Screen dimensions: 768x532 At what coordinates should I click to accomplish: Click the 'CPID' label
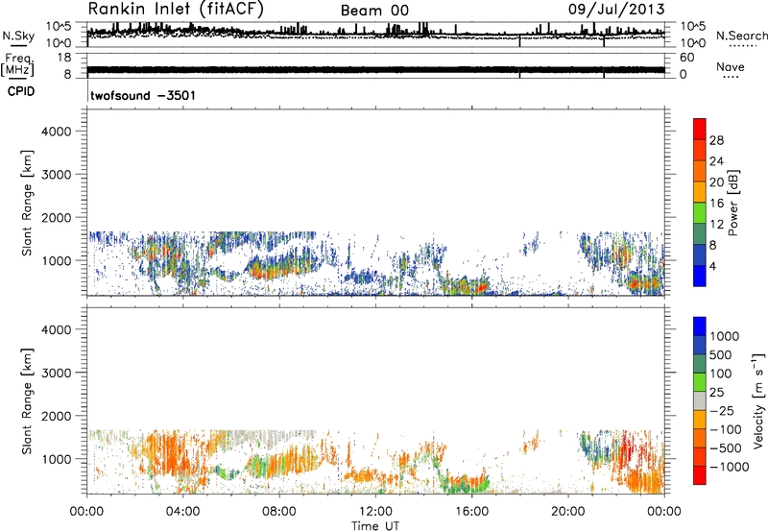pyautogui.click(x=21, y=91)
